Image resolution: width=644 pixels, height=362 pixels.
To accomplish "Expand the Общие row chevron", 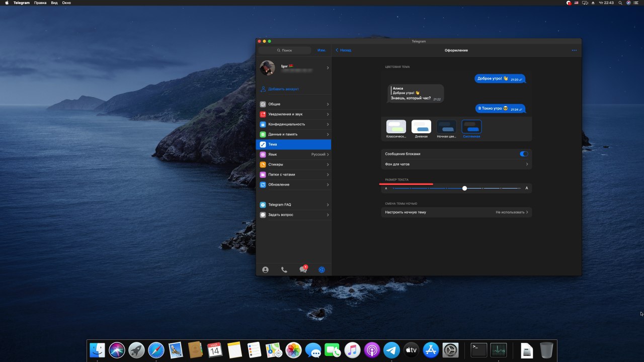I will point(328,104).
